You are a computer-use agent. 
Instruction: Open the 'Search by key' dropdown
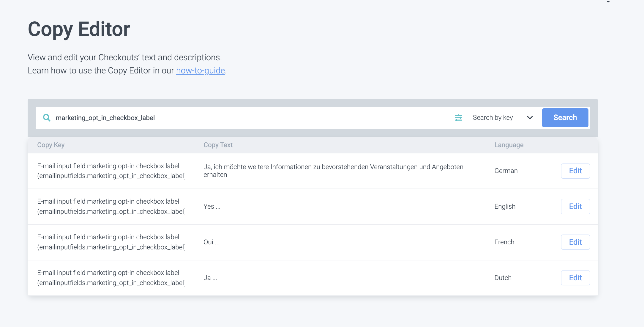tap(493, 118)
